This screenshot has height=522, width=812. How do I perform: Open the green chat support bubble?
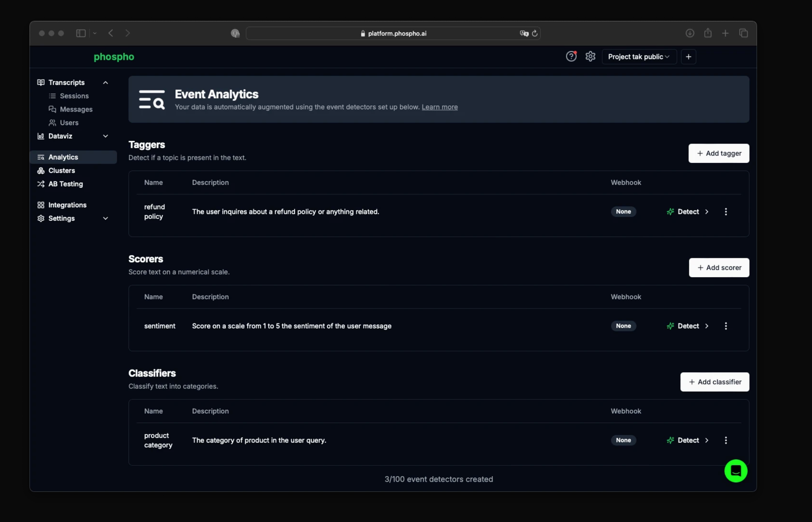[x=735, y=471]
